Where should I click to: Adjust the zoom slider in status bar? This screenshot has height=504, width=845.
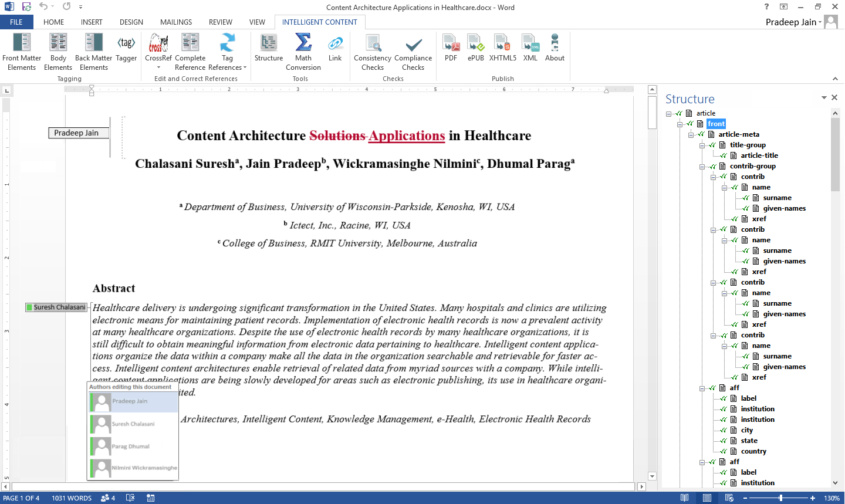[780, 498]
